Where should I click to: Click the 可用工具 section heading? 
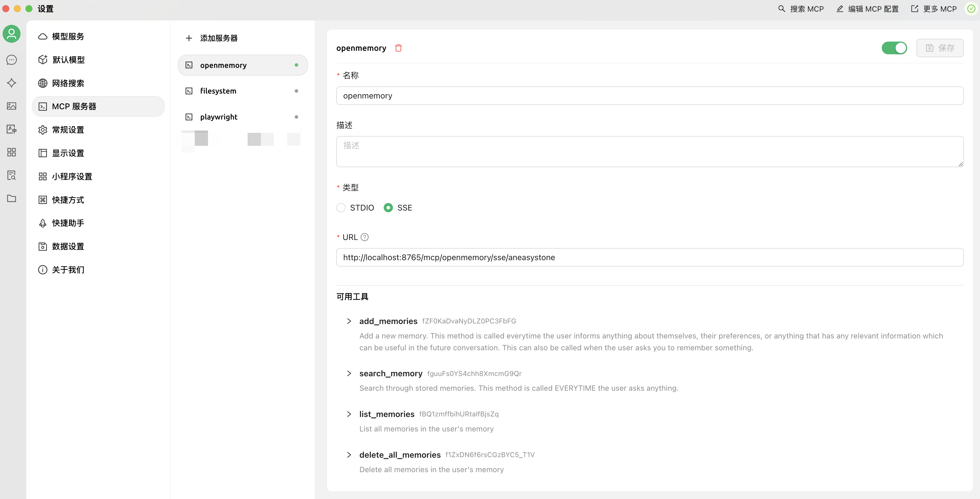352,297
